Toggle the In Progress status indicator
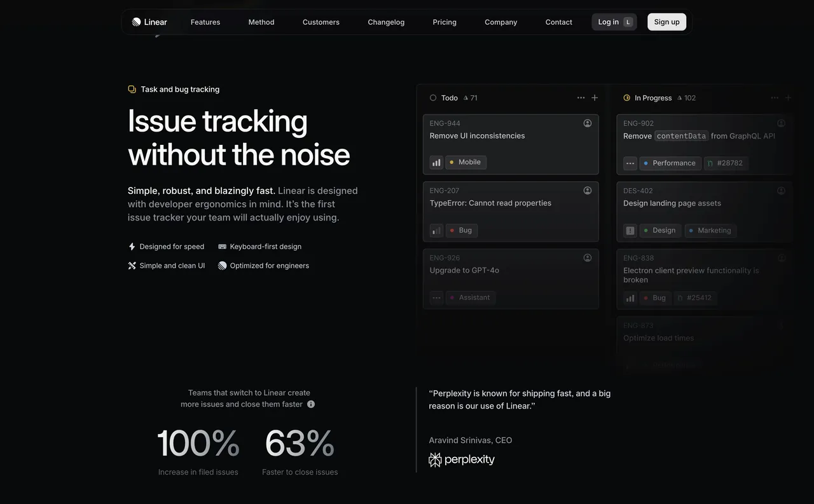The width and height of the screenshot is (814, 504). coord(628,97)
